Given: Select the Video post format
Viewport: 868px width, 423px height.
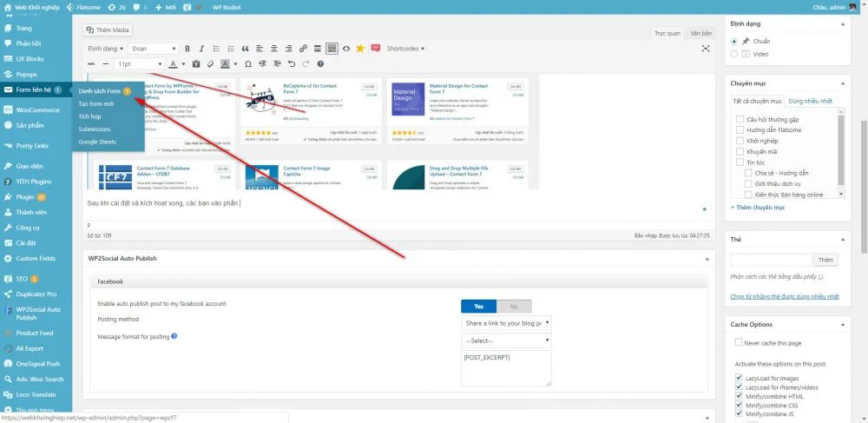Looking at the screenshot, I should coord(735,54).
